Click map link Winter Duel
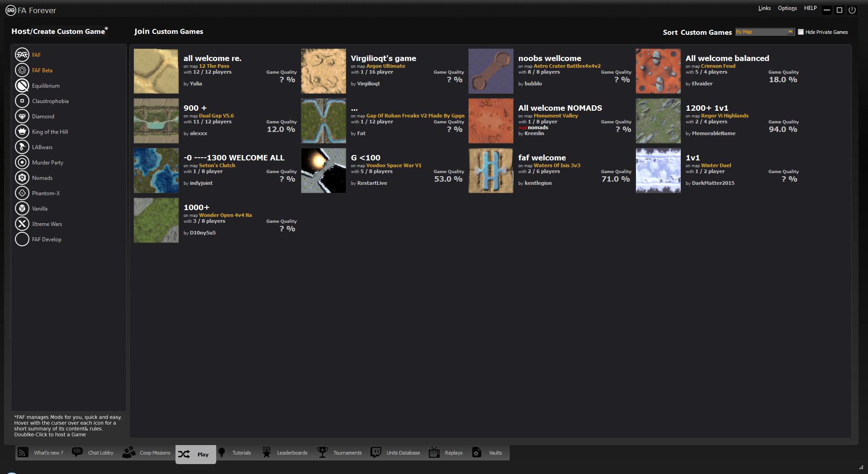Screen dimensions: 868x474 click(716, 165)
